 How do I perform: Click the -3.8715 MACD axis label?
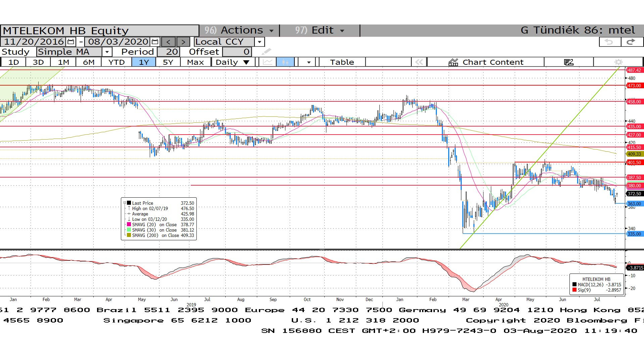(x=635, y=268)
